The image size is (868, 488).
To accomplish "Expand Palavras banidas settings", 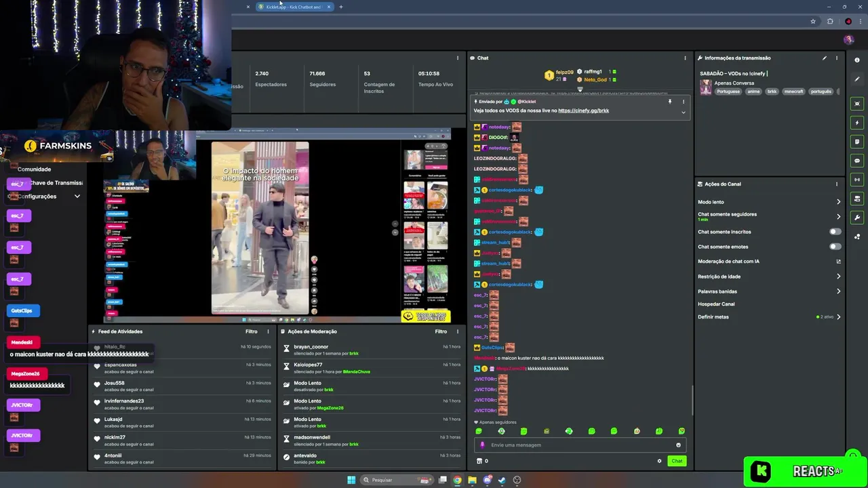I will click(838, 291).
